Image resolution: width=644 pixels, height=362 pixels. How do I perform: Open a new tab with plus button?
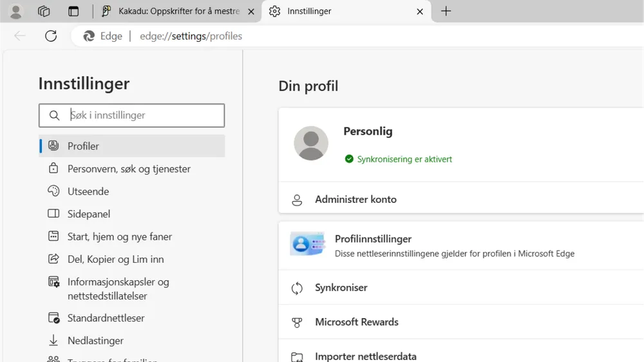coord(446,12)
